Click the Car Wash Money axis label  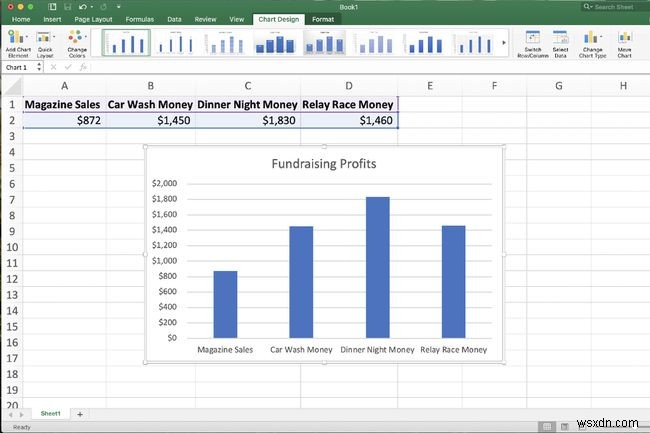pyautogui.click(x=301, y=350)
